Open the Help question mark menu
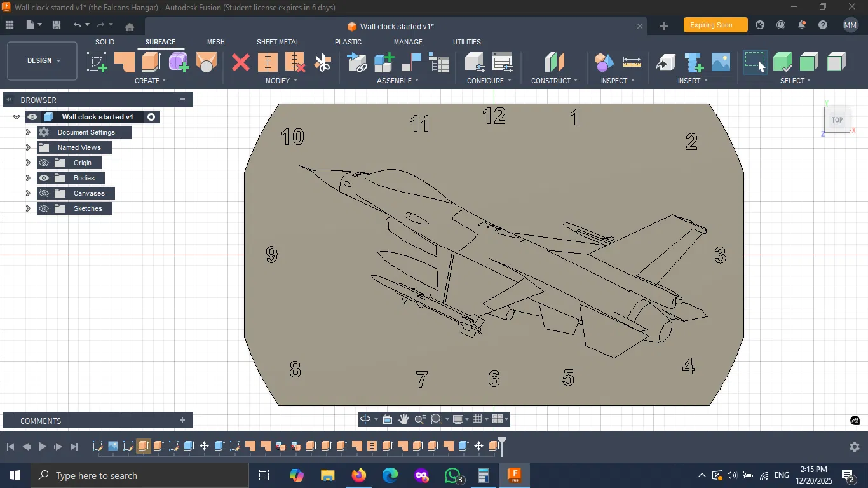 [823, 25]
